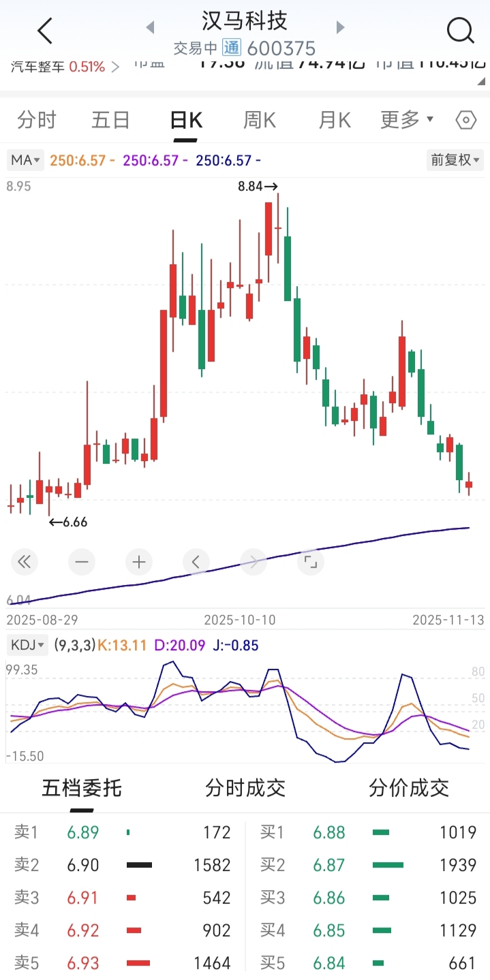Tap the KDJ J:-0.85 value
This screenshot has width=490, height=980.
point(236,645)
